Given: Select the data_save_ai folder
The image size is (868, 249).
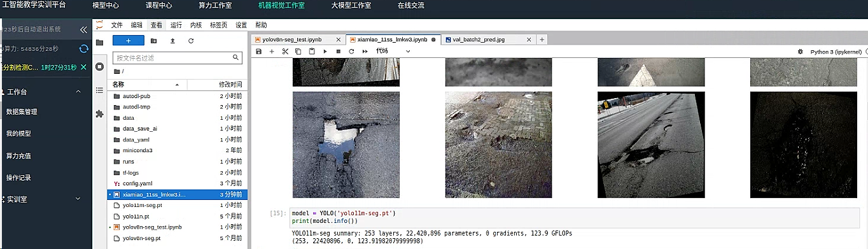Looking at the screenshot, I should [x=178, y=129].
